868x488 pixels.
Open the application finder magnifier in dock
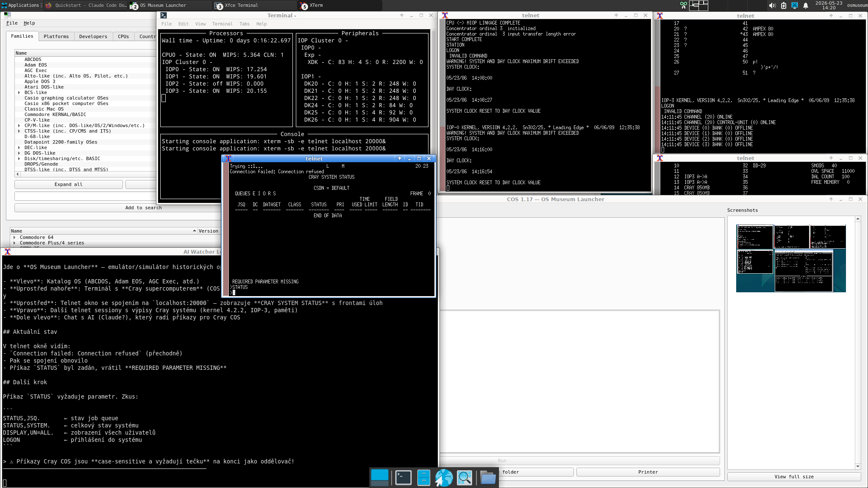[465, 477]
